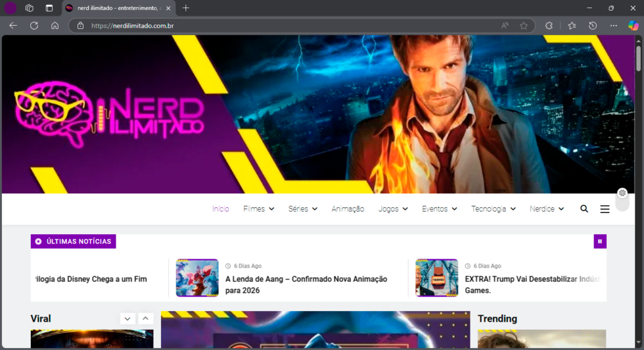Open the profile avatar icon
This screenshot has width=644, height=350.
10,8
